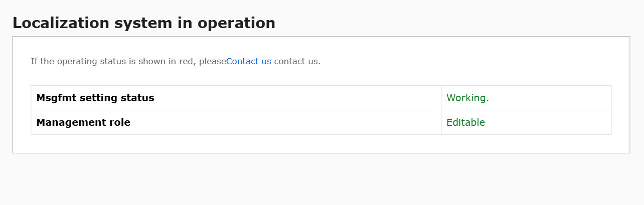Click empty space right of Editable cell text
Viewport: 644px width, 205px height.
tap(552, 123)
